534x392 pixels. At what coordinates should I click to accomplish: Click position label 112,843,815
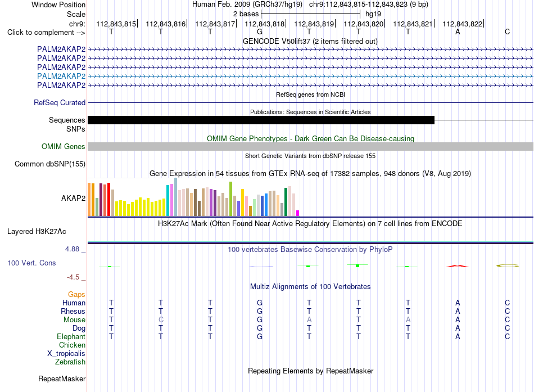point(116,24)
